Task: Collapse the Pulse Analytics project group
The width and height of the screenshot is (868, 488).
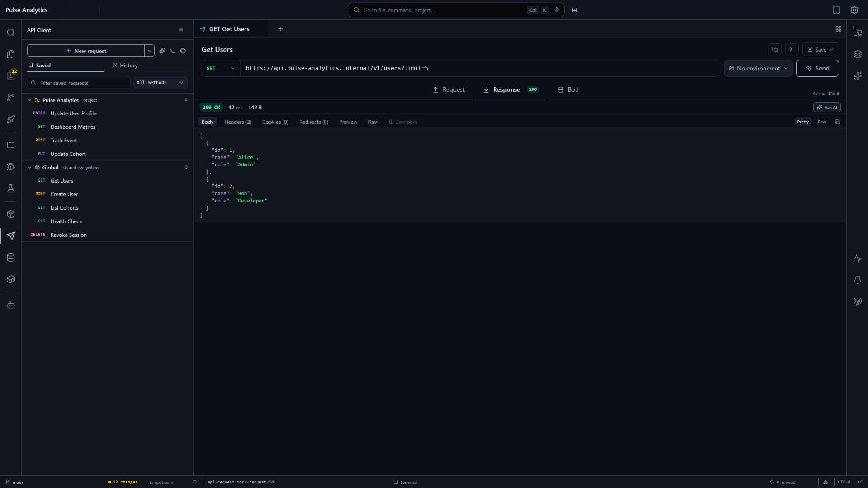Action: point(30,100)
